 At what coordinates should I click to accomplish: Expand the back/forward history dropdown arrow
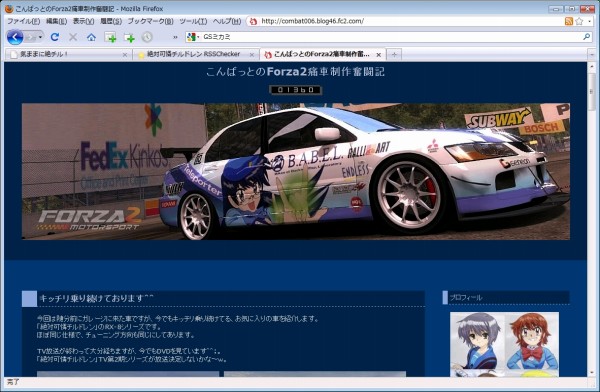click(40, 37)
